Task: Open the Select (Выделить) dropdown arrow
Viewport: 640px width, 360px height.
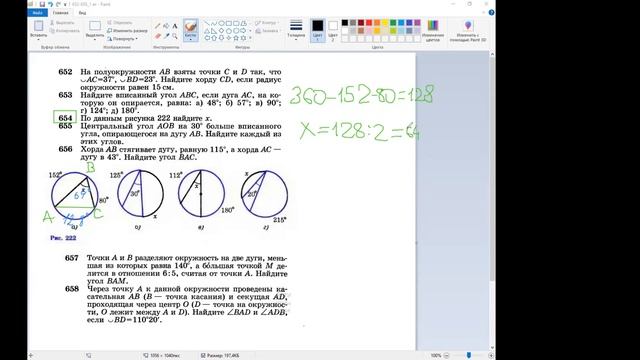Action: [95, 40]
